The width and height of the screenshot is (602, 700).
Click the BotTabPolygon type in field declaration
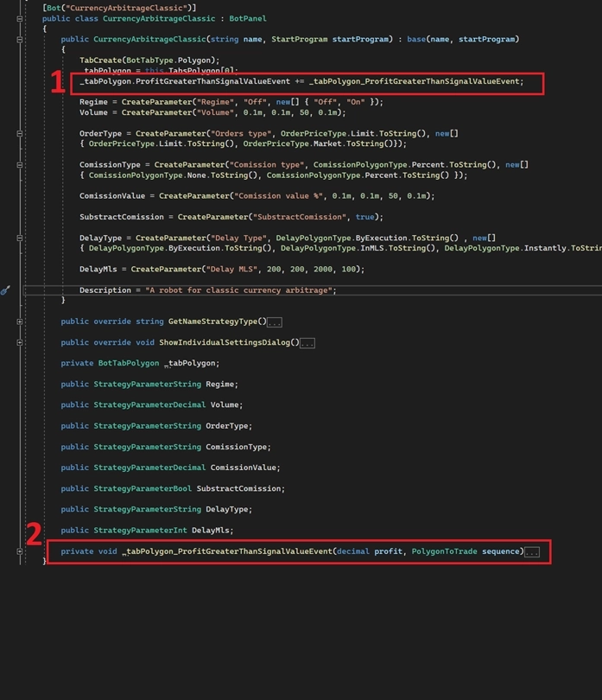click(128, 363)
